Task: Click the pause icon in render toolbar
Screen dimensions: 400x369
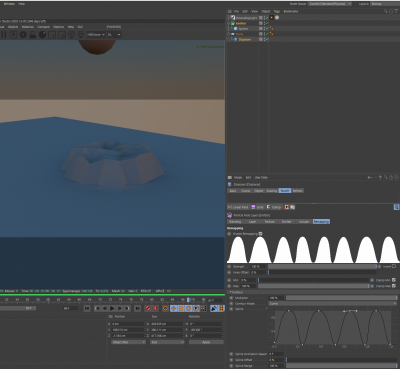Action: (x=4, y=35)
